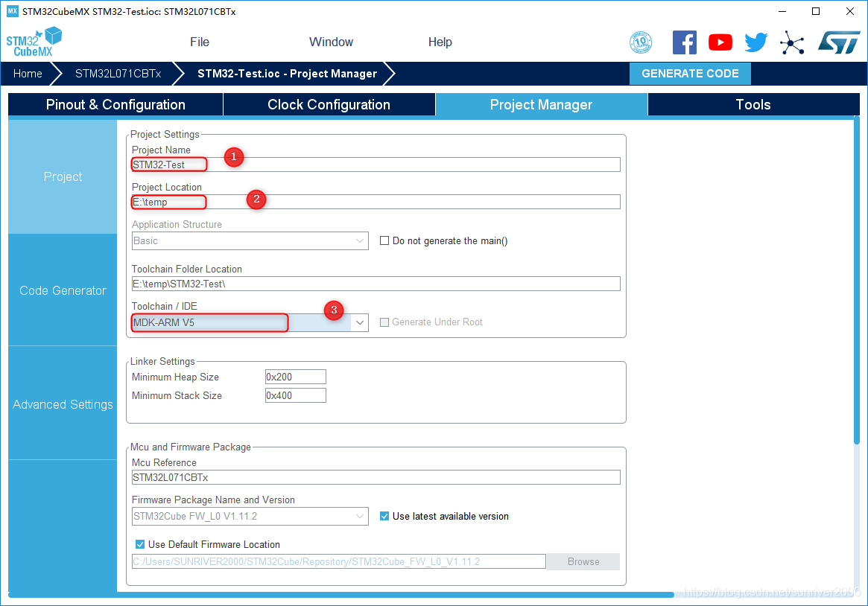This screenshot has width=868, height=606.
Task: Click the Mcu Reference field
Action: (x=376, y=477)
